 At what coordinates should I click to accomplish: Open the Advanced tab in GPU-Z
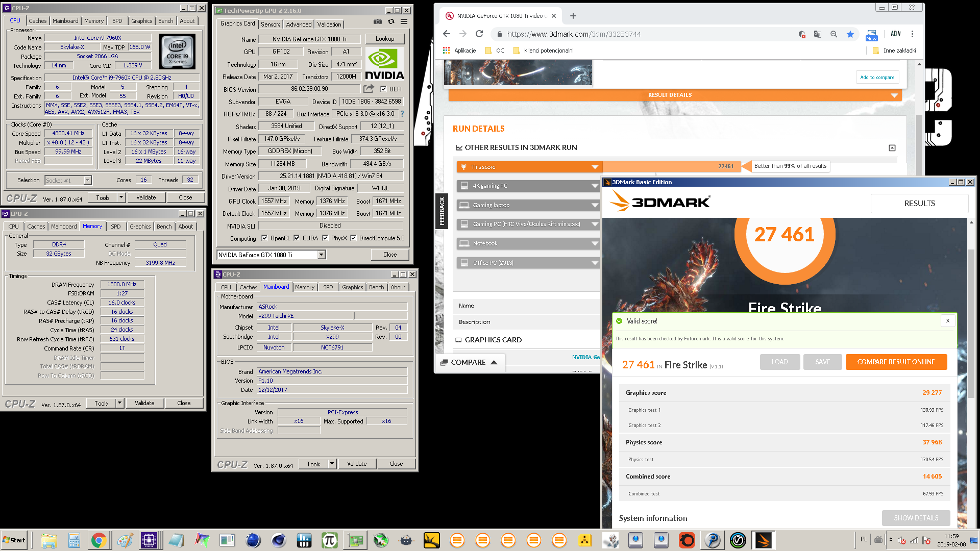point(299,24)
